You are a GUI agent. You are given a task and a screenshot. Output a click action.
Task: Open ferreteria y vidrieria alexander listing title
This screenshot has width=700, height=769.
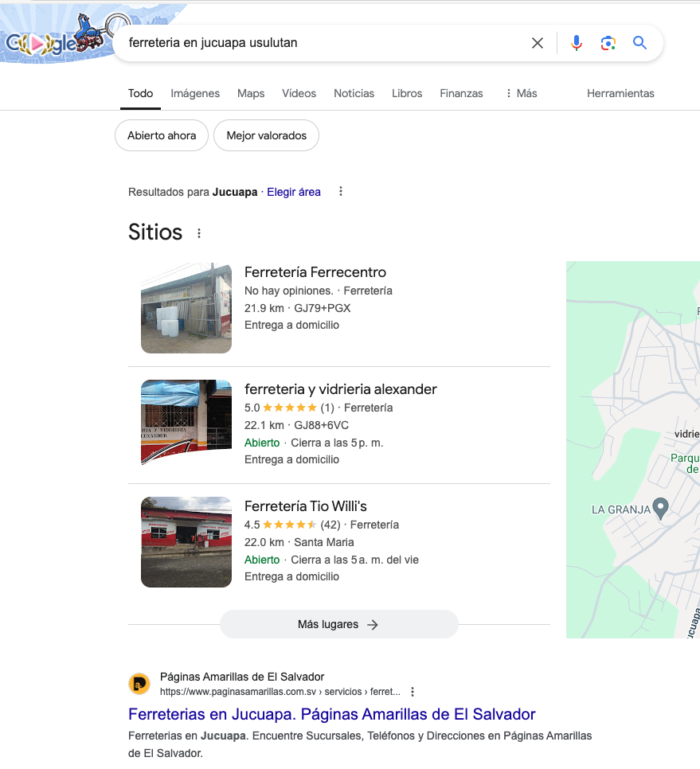340,389
